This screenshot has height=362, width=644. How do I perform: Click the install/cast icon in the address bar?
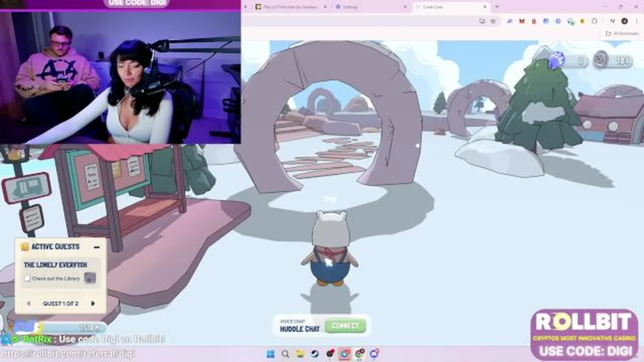[x=482, y=21]
